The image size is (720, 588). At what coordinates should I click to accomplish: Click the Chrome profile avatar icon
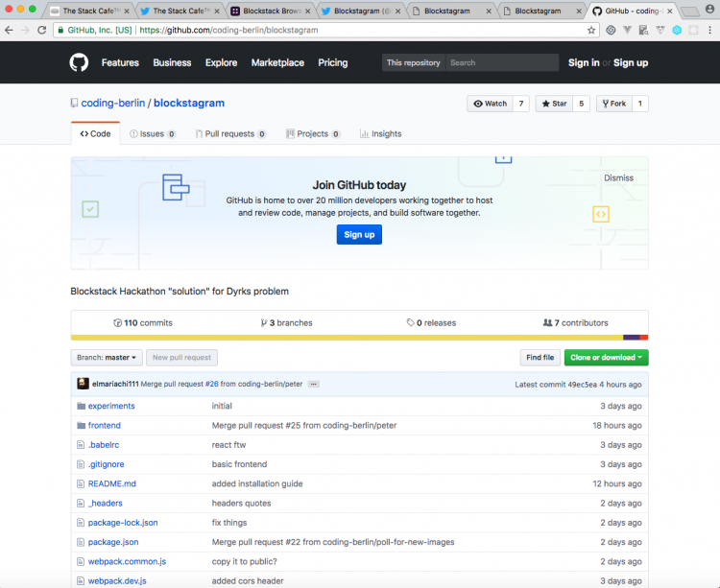click(x=709, y=10)
